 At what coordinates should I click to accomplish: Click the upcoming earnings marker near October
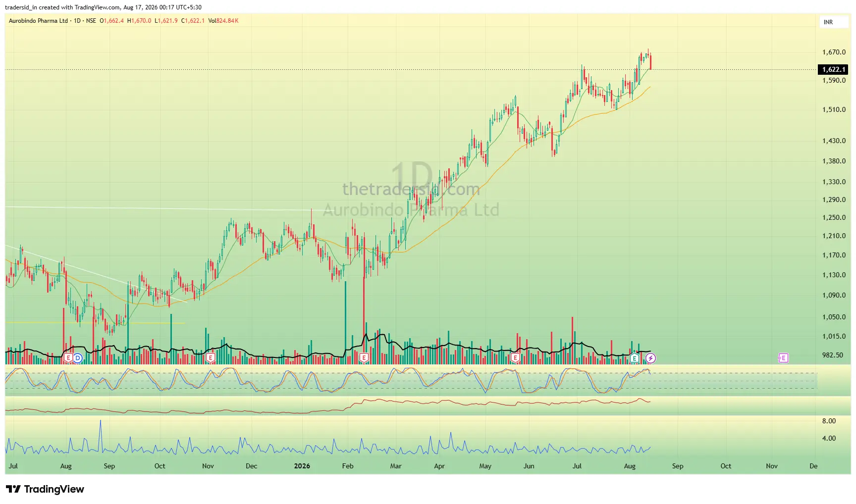pyautogui.click(x=783, y=357)
